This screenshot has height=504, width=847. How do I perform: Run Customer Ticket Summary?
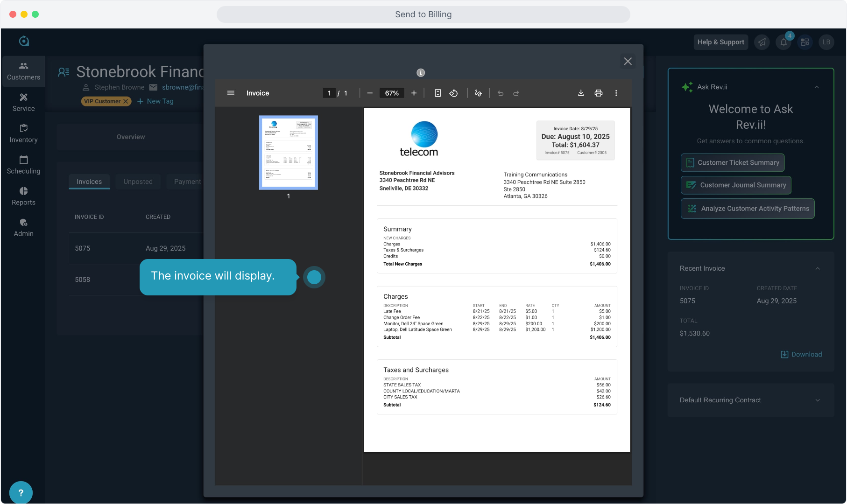point(733,162)
